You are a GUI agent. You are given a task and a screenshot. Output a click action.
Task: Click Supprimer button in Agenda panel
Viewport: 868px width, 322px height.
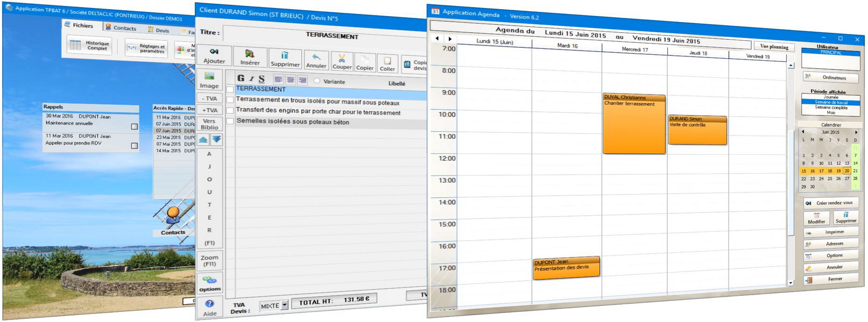[x=845, y=218]
